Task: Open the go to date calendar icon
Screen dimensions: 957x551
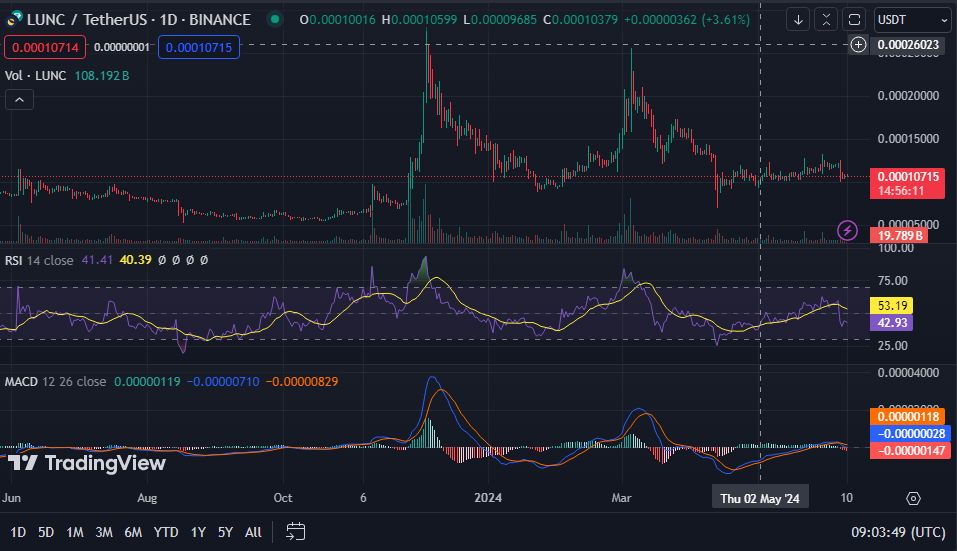Action: [295, 531]
